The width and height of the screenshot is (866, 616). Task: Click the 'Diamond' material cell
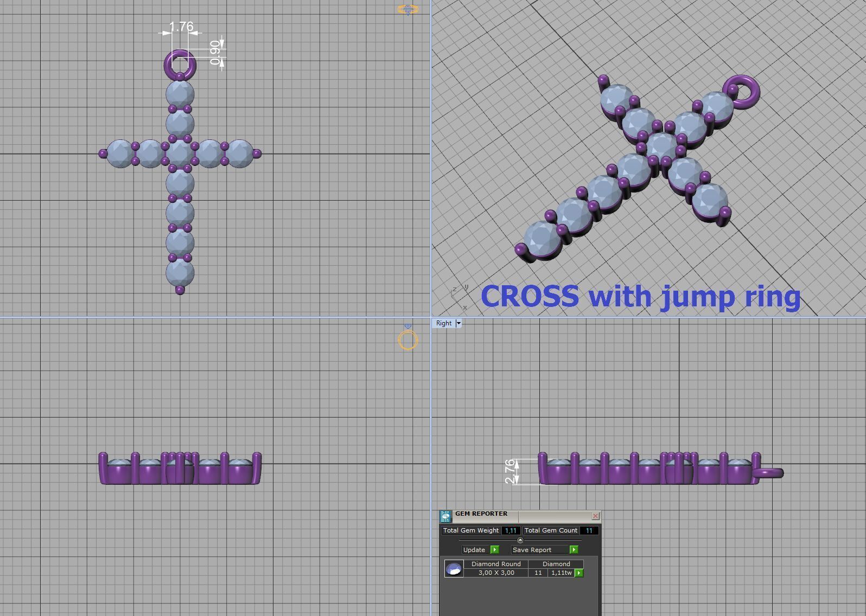(556, 564)
